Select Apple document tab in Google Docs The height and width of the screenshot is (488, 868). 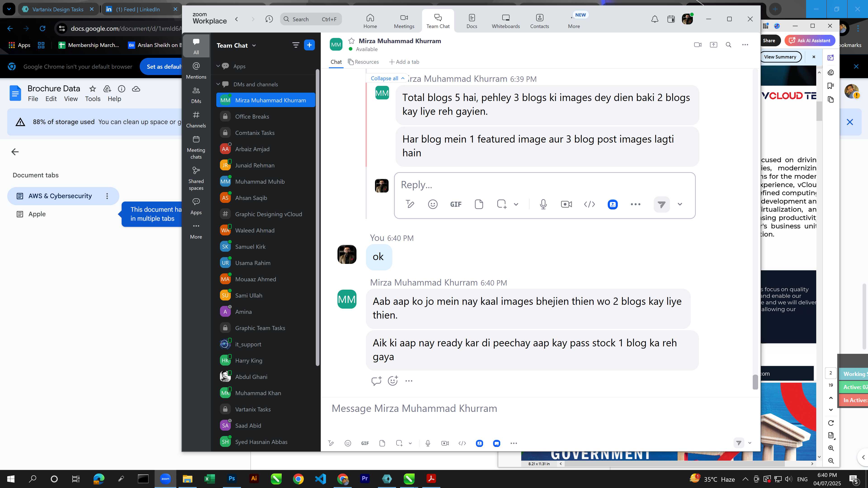(x=63, y=214)
